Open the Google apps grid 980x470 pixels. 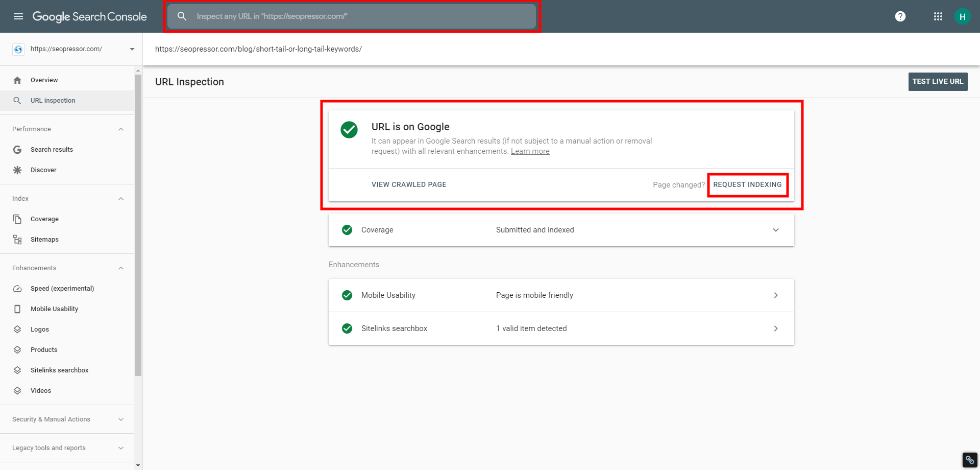pos(938,16)
